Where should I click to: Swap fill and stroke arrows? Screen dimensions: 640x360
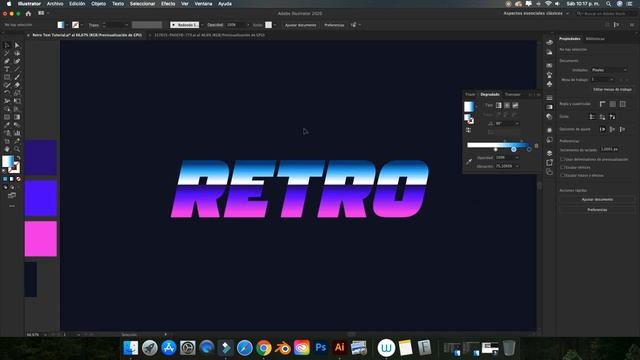pos(18,158)
